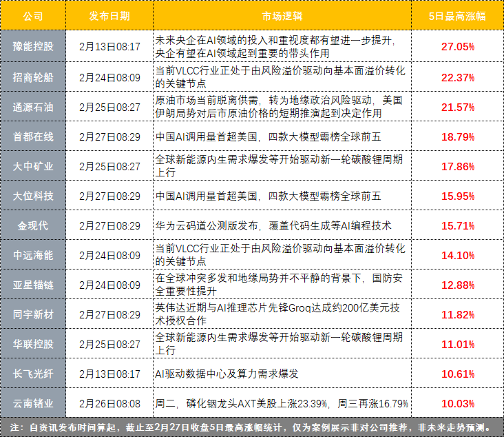Select the 18.79% gain value
504x437 pixels.
click(457, 137)
